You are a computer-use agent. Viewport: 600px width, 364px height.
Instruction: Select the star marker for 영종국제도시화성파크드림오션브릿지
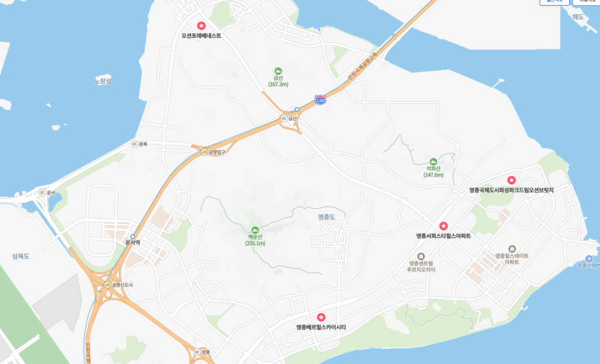point(511,180)
